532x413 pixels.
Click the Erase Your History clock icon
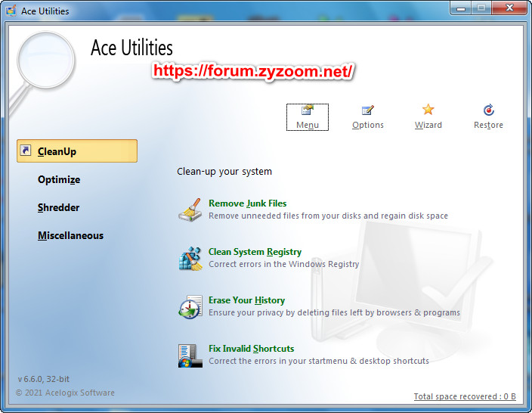tap(190, 307)
